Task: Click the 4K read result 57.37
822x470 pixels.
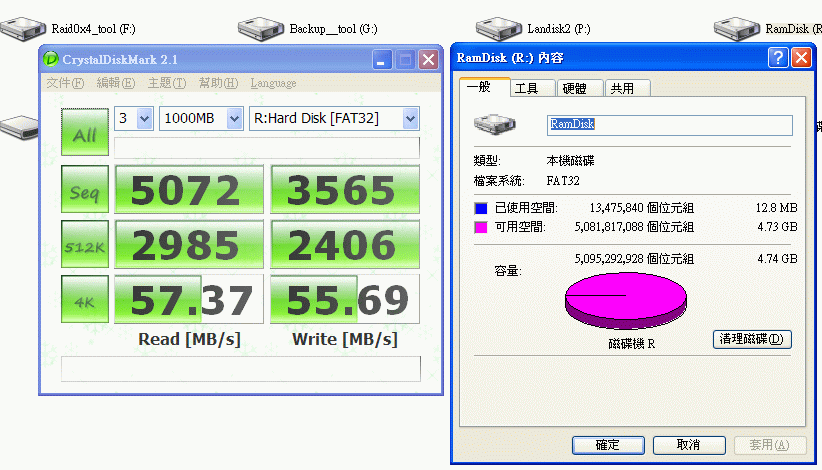Action: [x=189, y=299]
